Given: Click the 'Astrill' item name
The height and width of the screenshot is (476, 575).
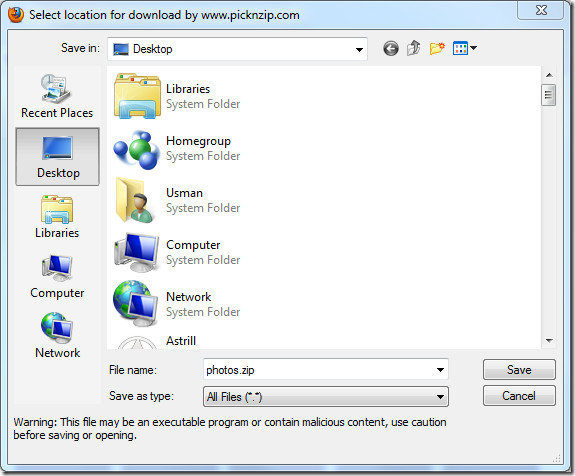Looking at the screenshot, I should click(x=181, y=341).
